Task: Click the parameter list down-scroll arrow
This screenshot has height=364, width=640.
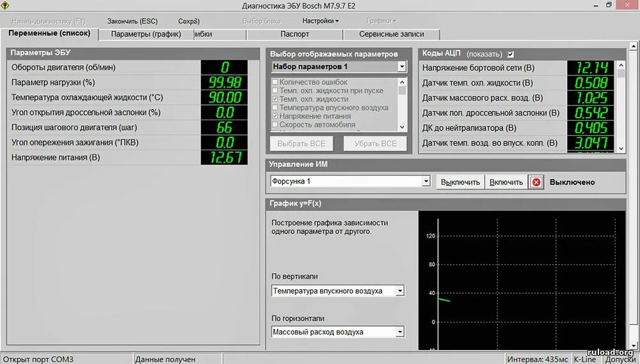Action: click(x=402, y=127)
